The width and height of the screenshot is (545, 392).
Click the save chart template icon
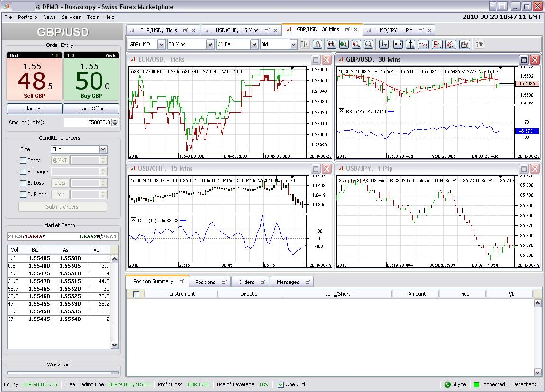464,45
